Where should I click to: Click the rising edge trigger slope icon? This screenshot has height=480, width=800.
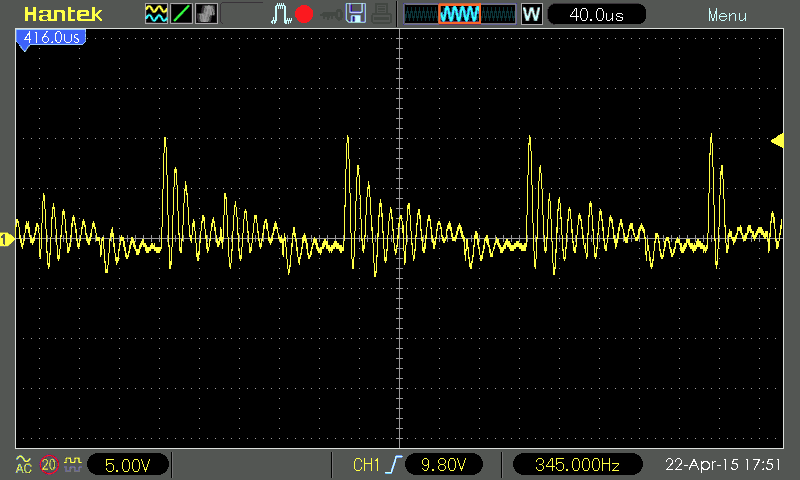tap(394, 464)
